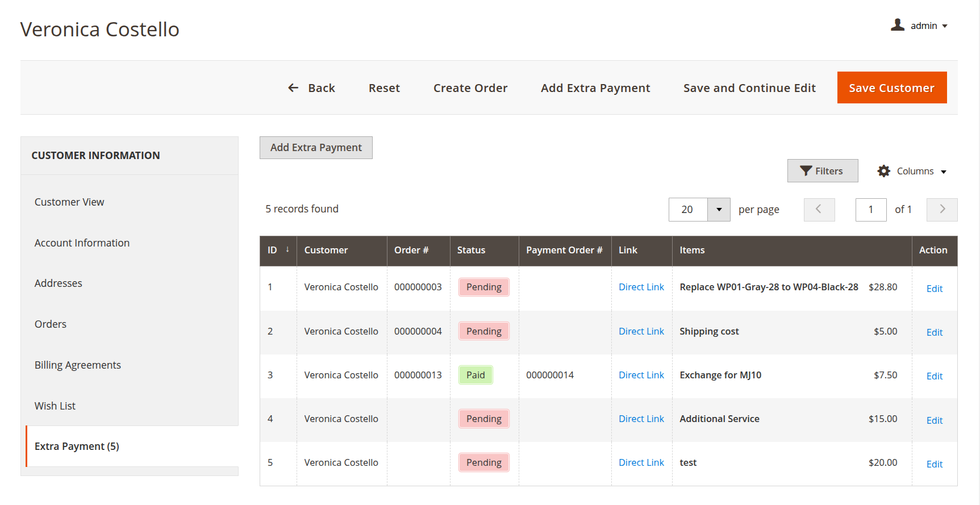Expand the per page dropdown arrow
The width and height of the screenshot is (980, 505).
click(x=719, y=210)
